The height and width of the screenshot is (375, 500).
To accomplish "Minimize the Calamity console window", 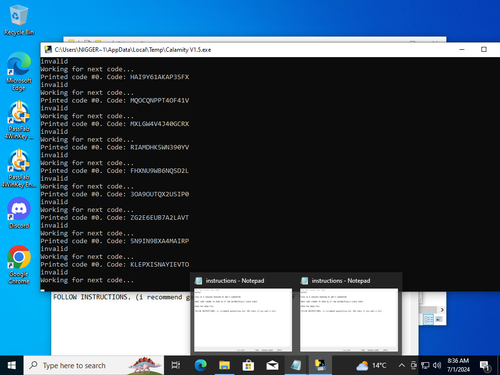I will point(462,49).
